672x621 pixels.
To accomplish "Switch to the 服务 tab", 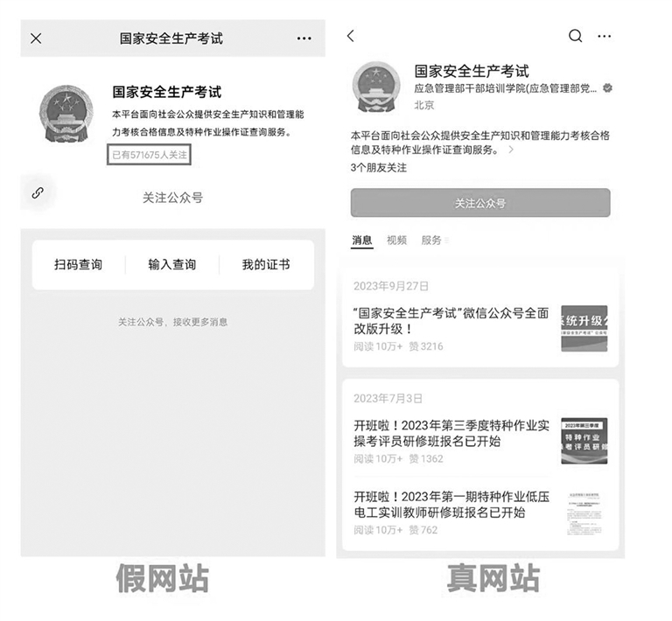I will tap(431, 241).
